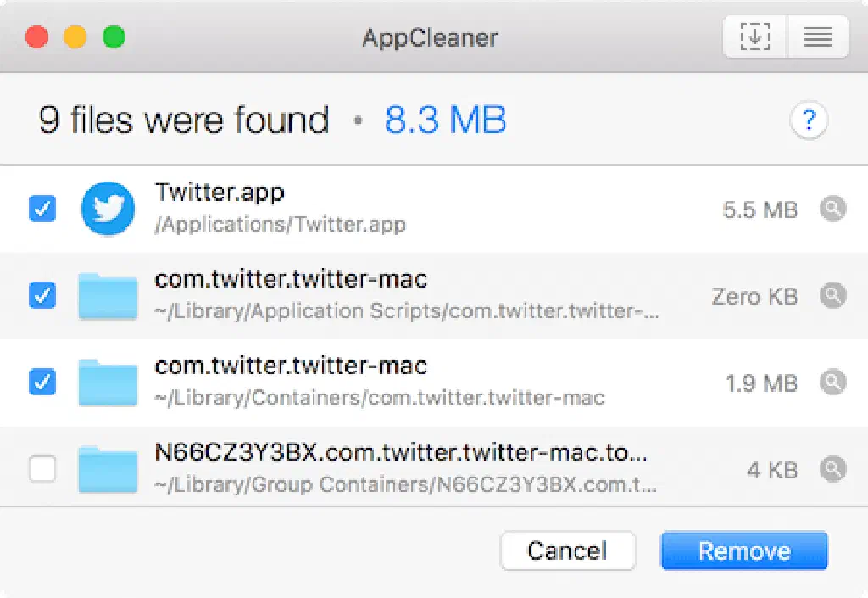Uncheck the Containers com.twitter.twitter-mac checkbox
Screen dimensions: 868x598
(42, 383)
